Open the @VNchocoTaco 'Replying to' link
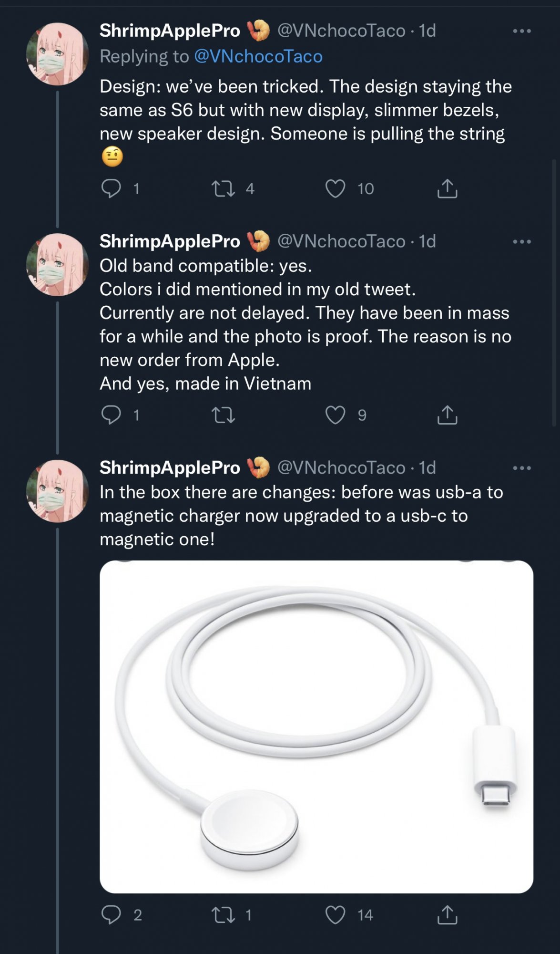Image resolution: width=560 pixels, height=954 pixels. tap(258, 56)
